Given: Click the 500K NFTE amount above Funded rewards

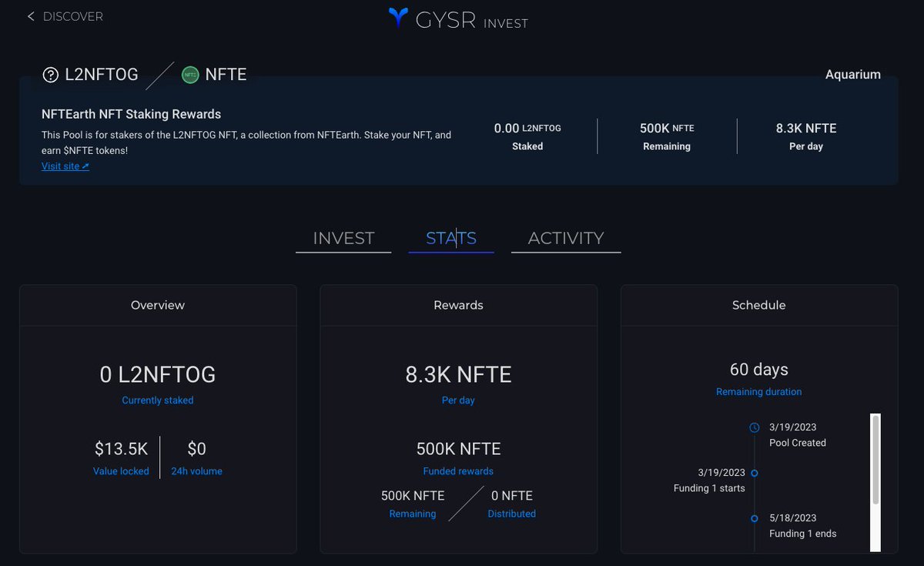Looking at the screenshot, I should (458, 449).
